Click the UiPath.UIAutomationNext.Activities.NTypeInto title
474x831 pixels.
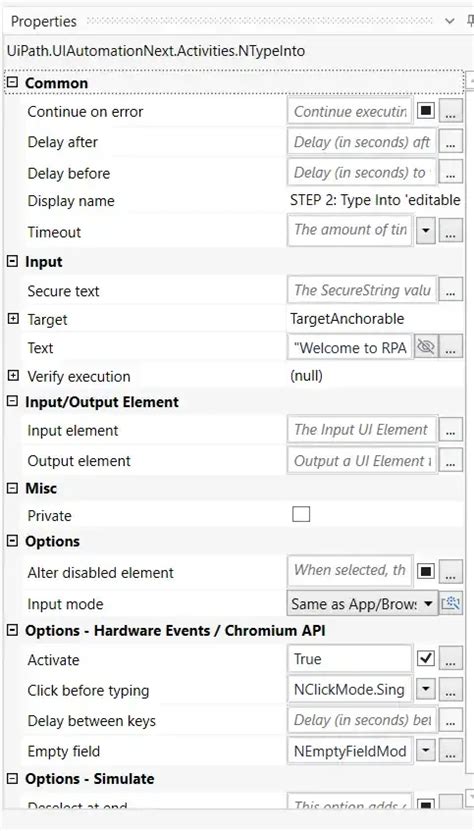[156, 51]
